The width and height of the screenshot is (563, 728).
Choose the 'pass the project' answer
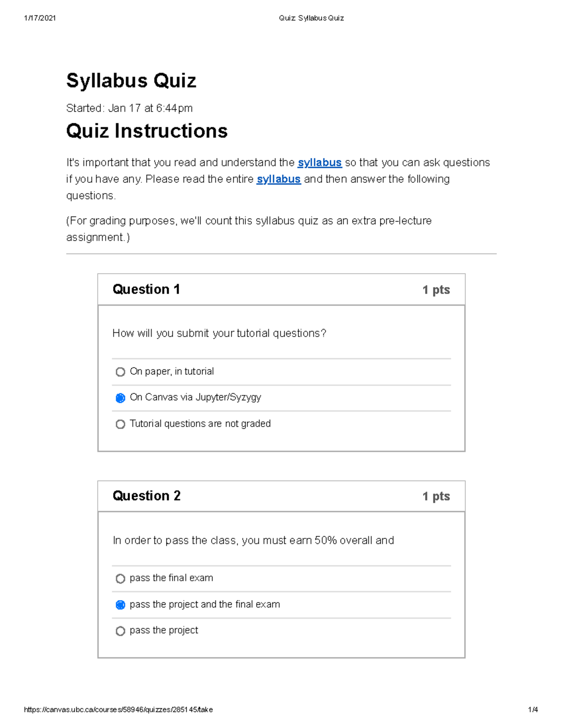[x=121, y=630]
